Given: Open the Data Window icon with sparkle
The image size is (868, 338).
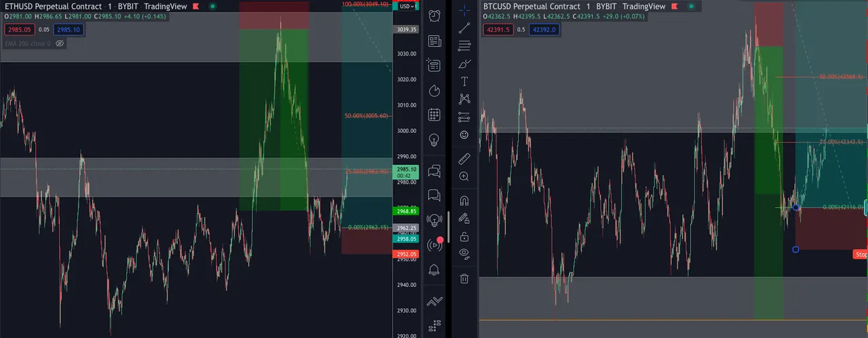Looking at the screenshot, I should click(x=434, y=66).
